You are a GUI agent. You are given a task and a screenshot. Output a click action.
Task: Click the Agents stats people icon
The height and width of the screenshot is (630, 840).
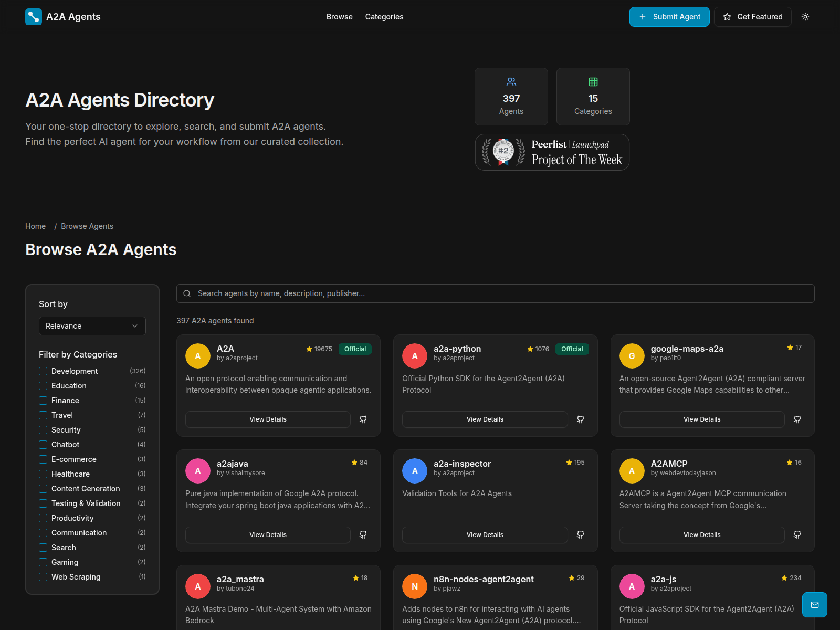pos(511,82)
